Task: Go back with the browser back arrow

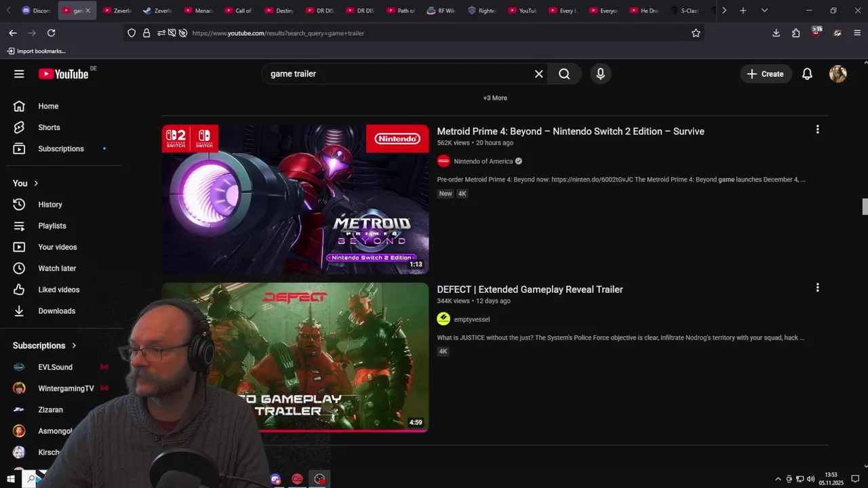Action: (x=13, y=33)
